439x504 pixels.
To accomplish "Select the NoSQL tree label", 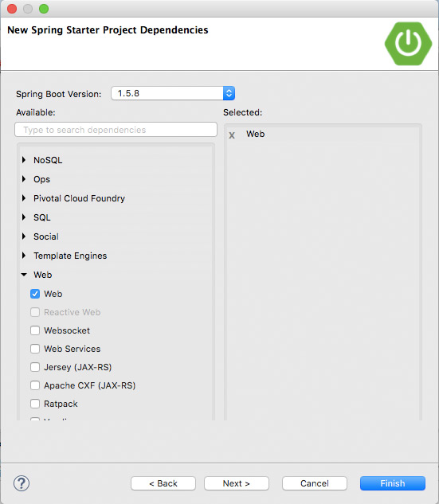I will [48, 160].
